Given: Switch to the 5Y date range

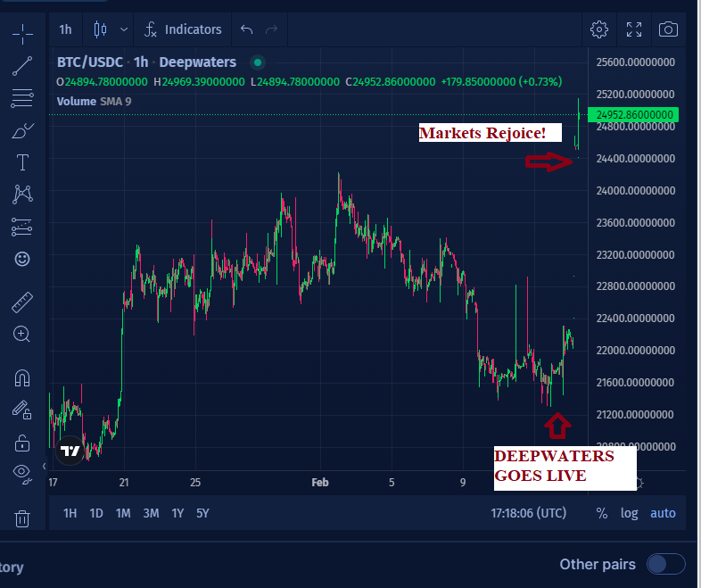Looking at the screenshot, I should pyautogui.click(x=203, y=513).
